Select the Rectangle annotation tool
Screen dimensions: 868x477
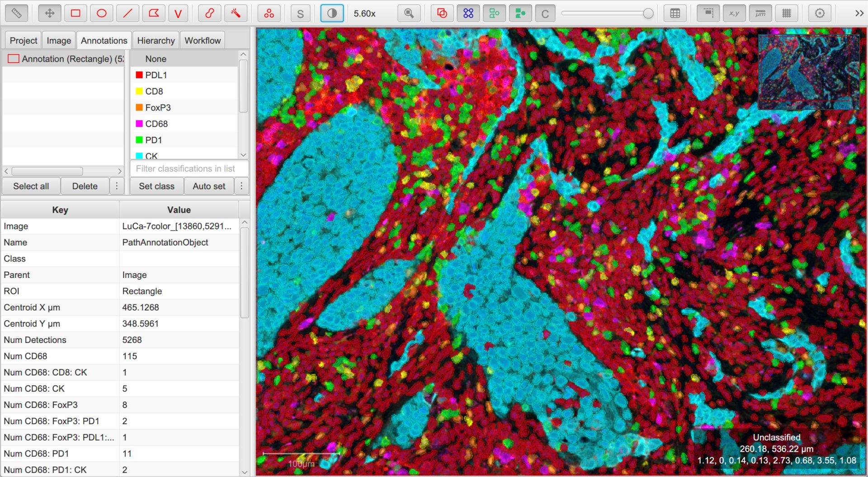click(76, 14)
